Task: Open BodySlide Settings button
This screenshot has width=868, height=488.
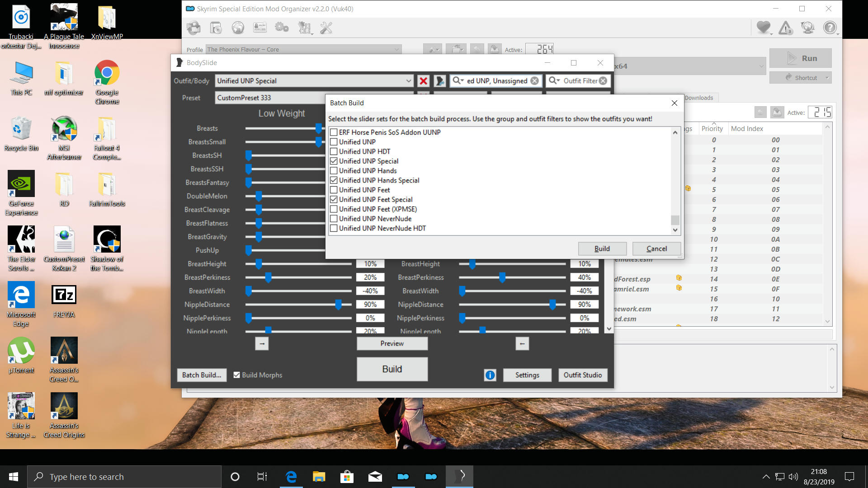Action: pos(527,375)
